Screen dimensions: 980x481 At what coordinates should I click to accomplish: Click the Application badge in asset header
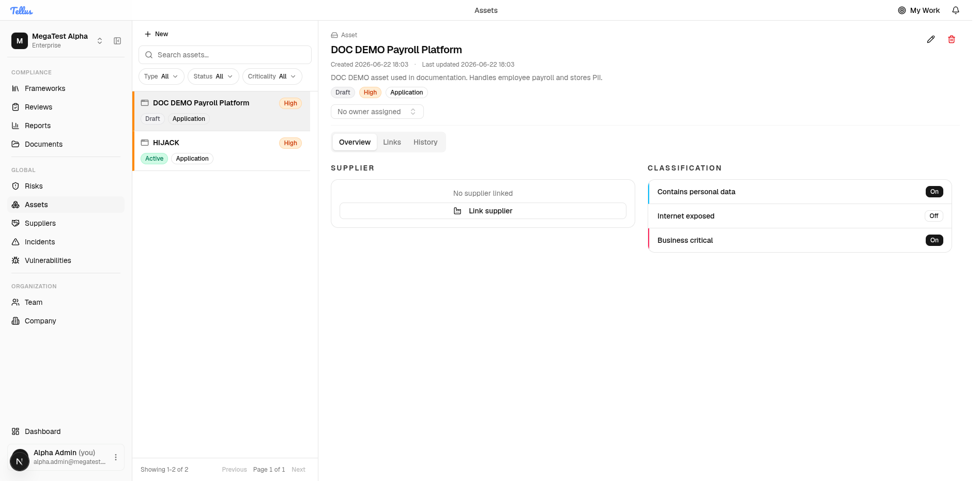point(407,92)
